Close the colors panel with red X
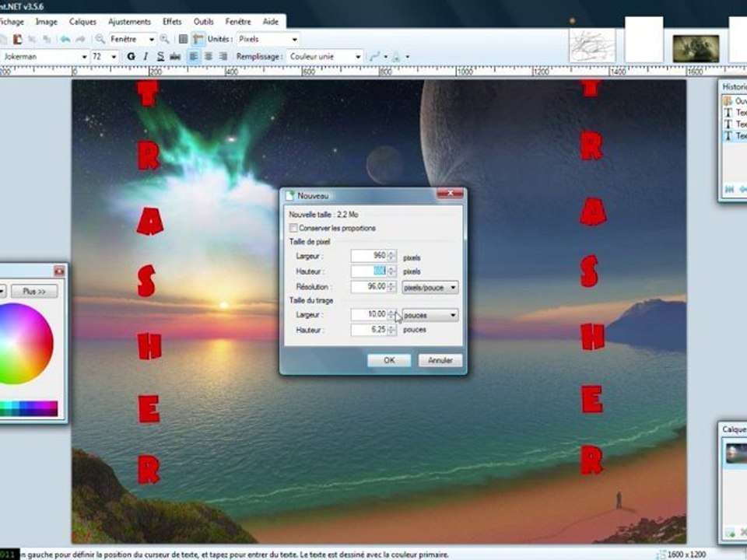This screenshot has height=560, width=747. pos(59,271)
